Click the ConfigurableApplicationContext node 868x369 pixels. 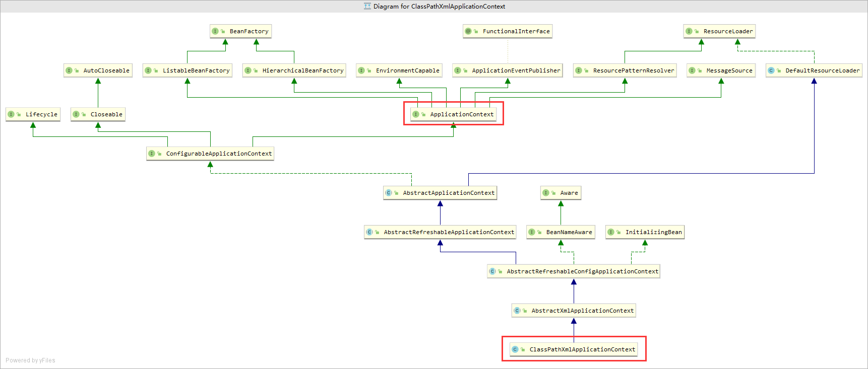[210, 154]
